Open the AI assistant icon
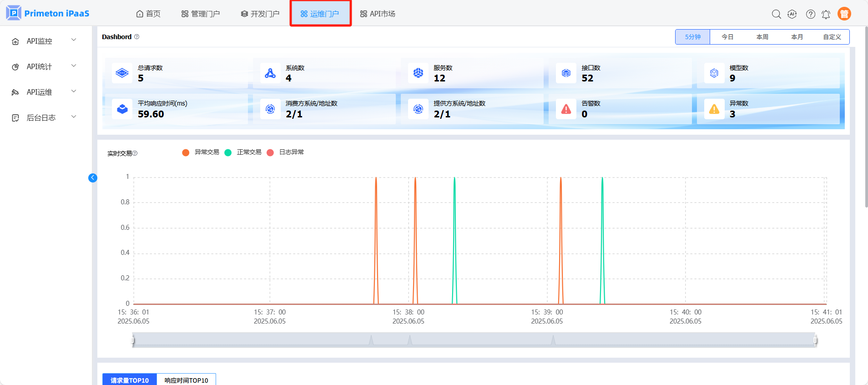This screenshot has width=868, height=385. pos(792,14)
